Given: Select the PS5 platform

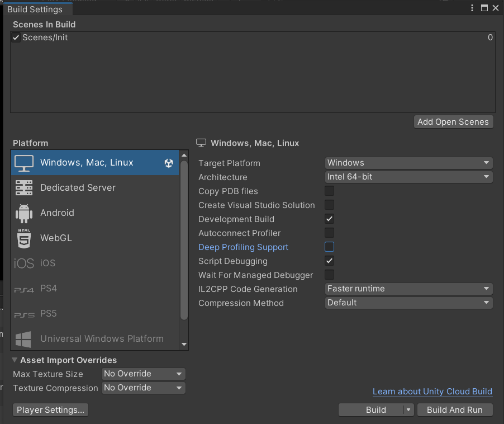Looking at the screenshot, I should pyautogui.click(x=95, y=314).
